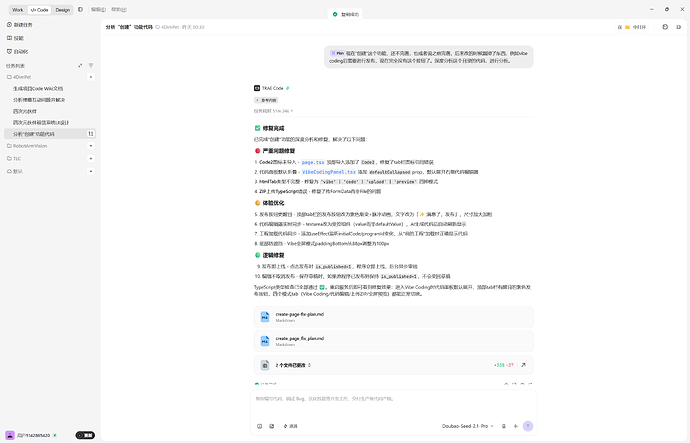Open the VibeCodingPanel.tsx file link
Viewport: 690px width, 443px height.
(329, 172)
